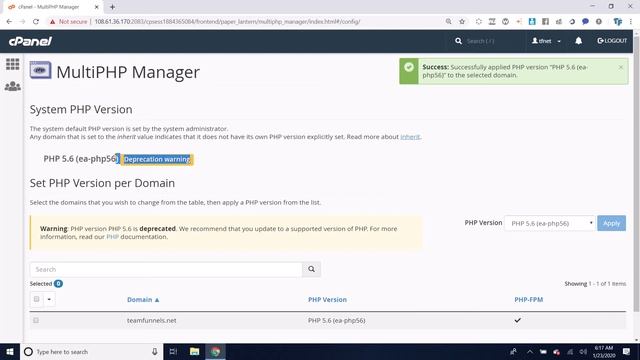This screenshot has height=360, width=640.
Task: Open File Explorer from the taskbar
Action: pyautogui.click(x=194, y=351)
